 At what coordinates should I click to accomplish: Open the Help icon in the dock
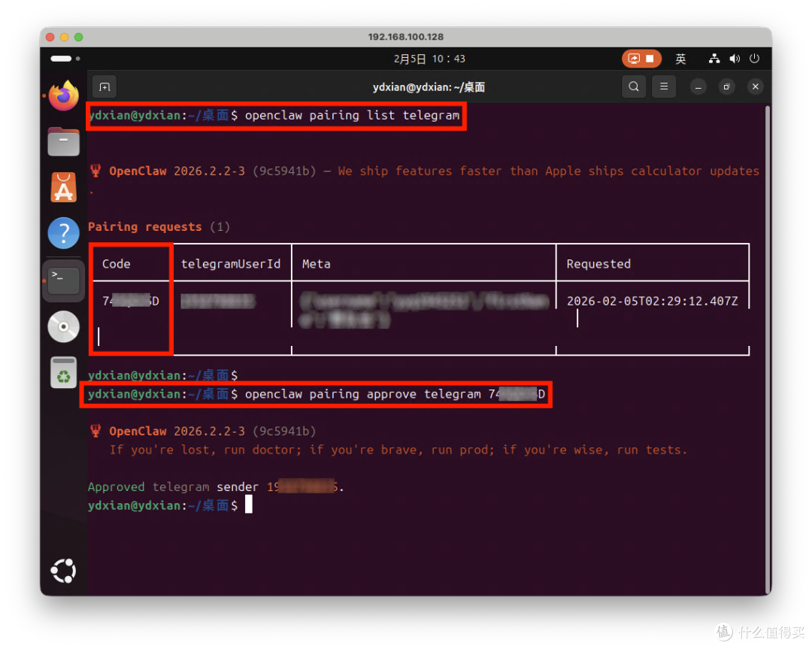[64, 233]
